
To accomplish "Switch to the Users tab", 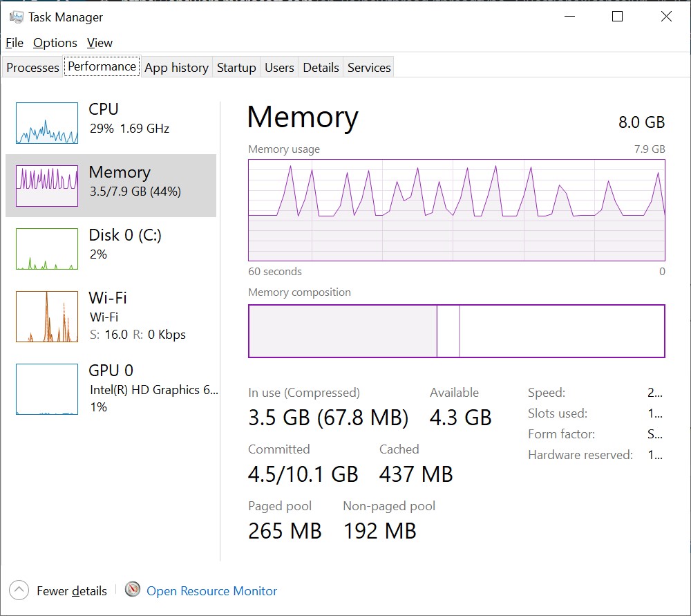I will click(279, 68).
